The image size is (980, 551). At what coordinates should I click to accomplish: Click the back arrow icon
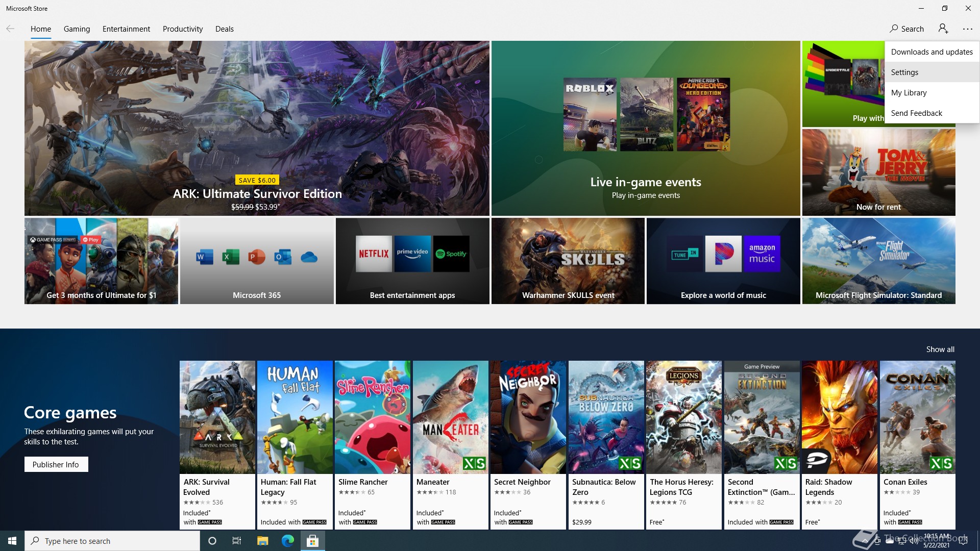pyautogui.click(x=10, y=29)
